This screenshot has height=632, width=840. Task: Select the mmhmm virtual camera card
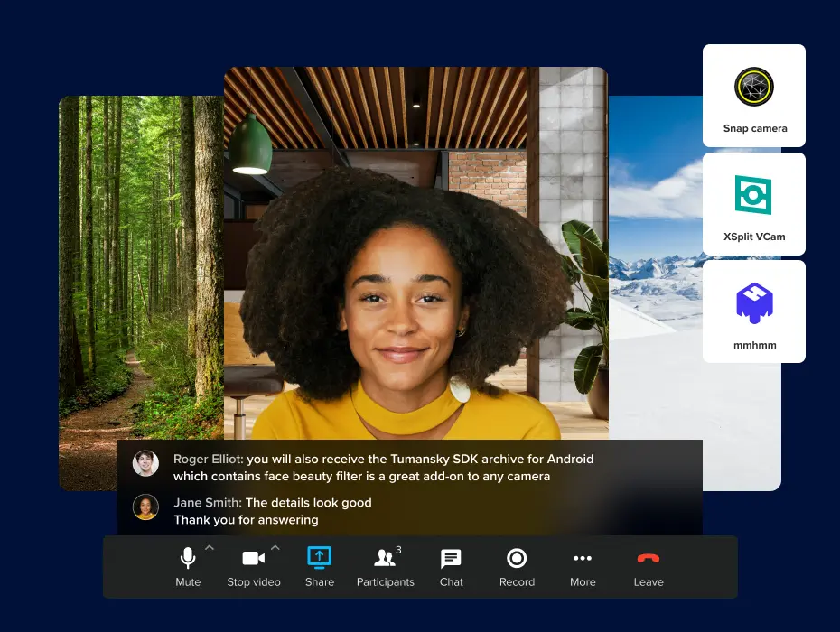click(x=754, y=311)
